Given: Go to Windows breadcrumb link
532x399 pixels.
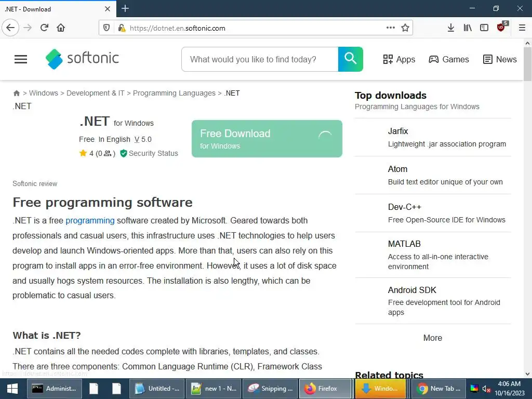Looking at the screenshot, I should point(44,93).
